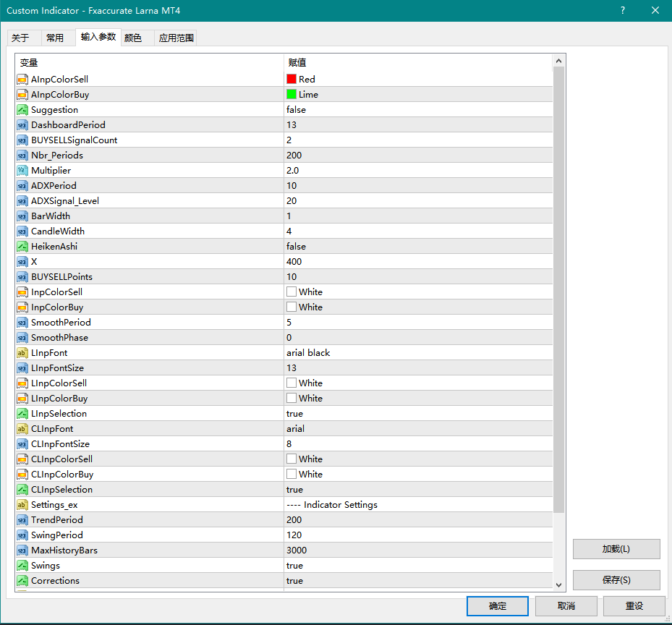Select the string icon beside LInpFont
This screenshot has height=625, width=672.
coord(22,353)
